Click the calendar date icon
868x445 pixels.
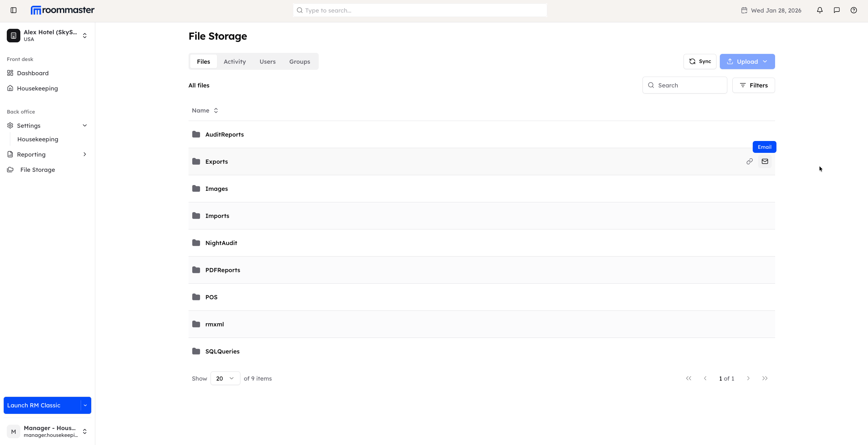pyautogui.click(x=744, y=10)
